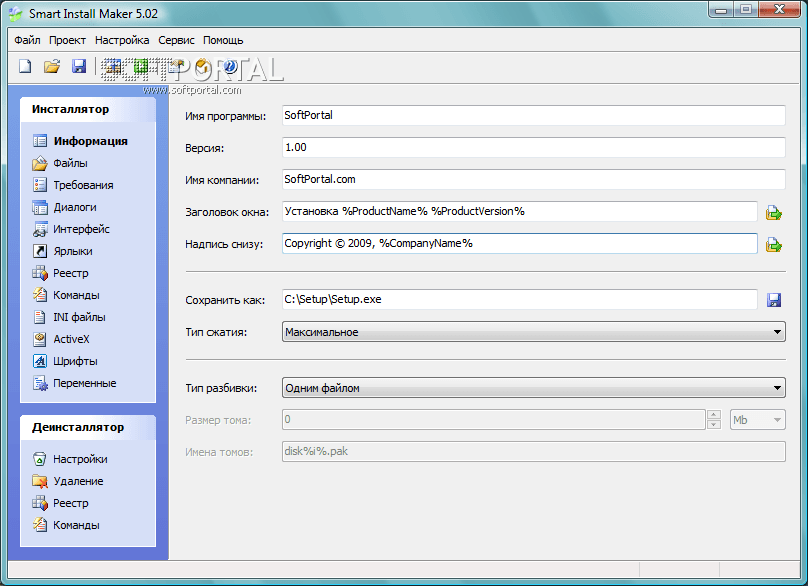
Task: Close the Smart Install Maker window
Action: tap(780, 10)
